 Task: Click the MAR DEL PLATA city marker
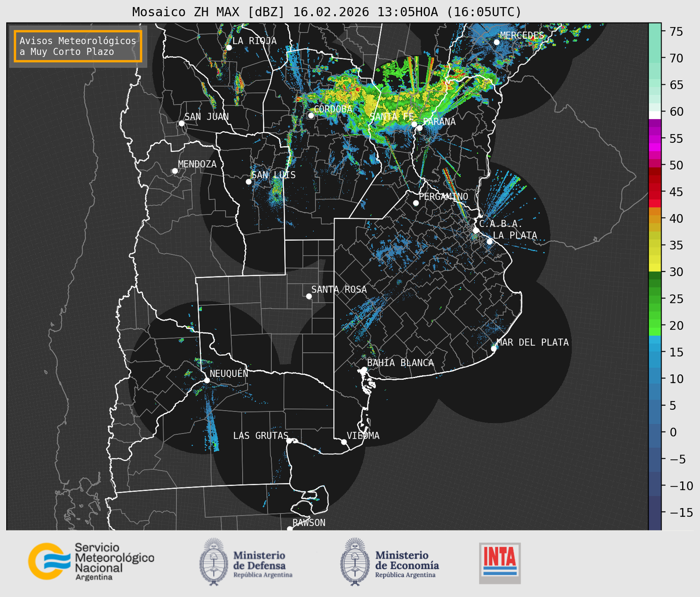(494, 349)
